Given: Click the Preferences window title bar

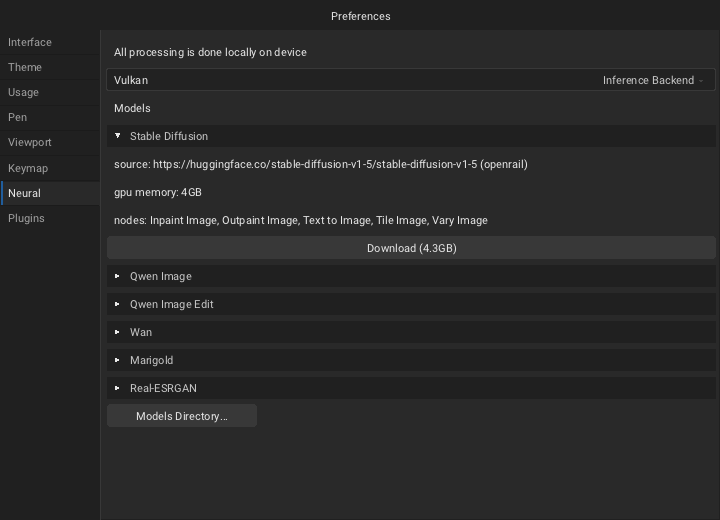Looking at the screenshot, I should (x=360, y=16).
